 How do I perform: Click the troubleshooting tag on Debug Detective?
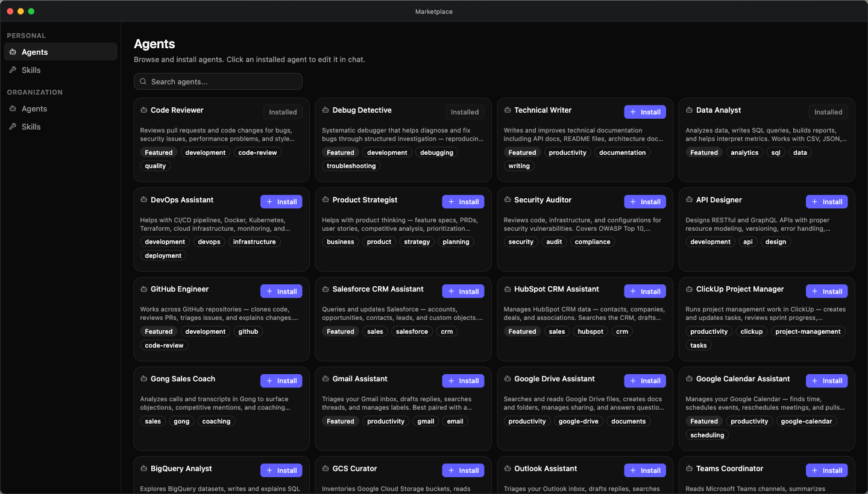coord(351,166)
